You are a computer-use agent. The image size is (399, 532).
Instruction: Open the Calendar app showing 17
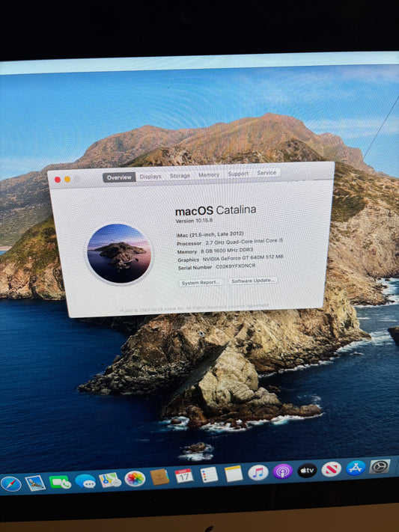[184, 476]
